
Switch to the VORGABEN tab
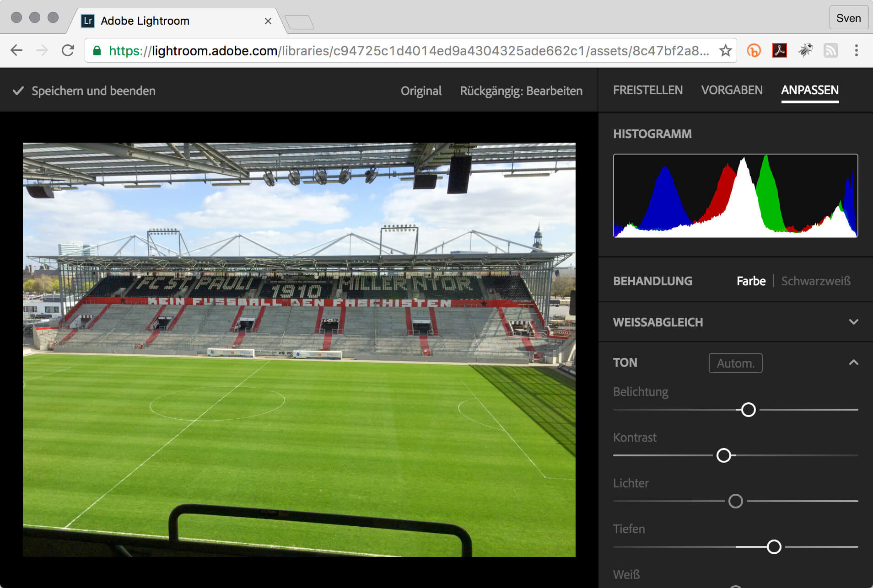[x=732, y=90]
